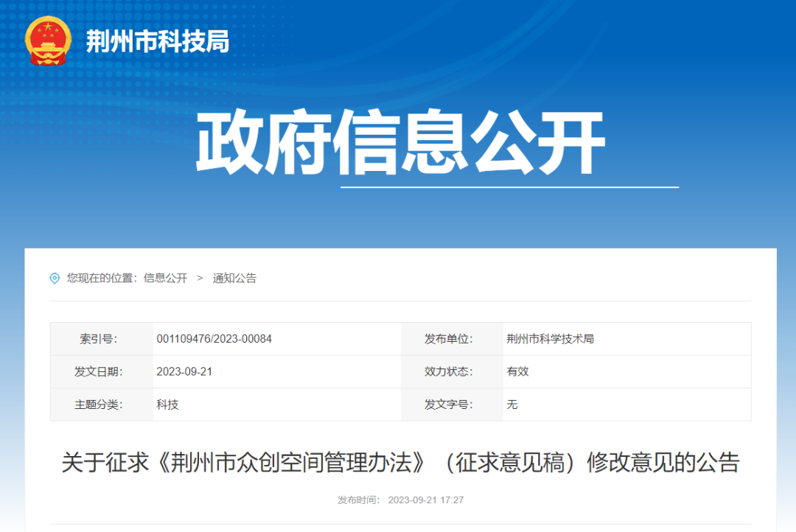Select the 索引号 field label
Screen dimensions: 796x532
coord(98,339)
